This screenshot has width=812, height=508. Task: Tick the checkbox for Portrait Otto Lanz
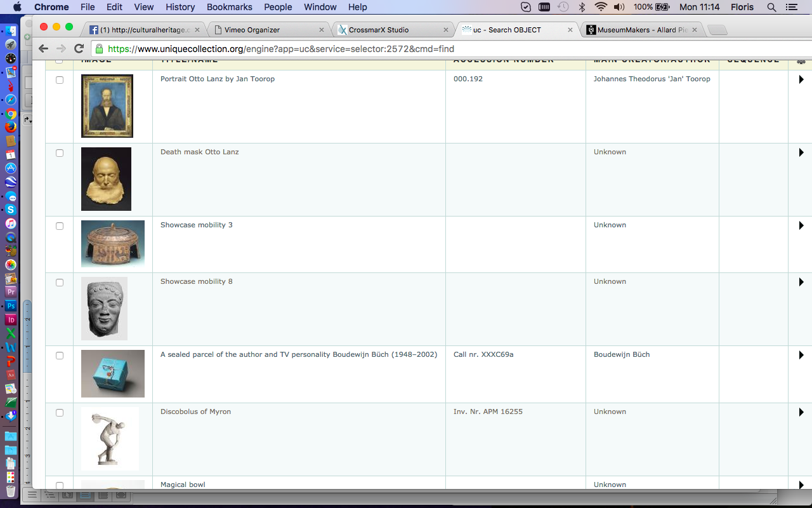coord(60,80)
